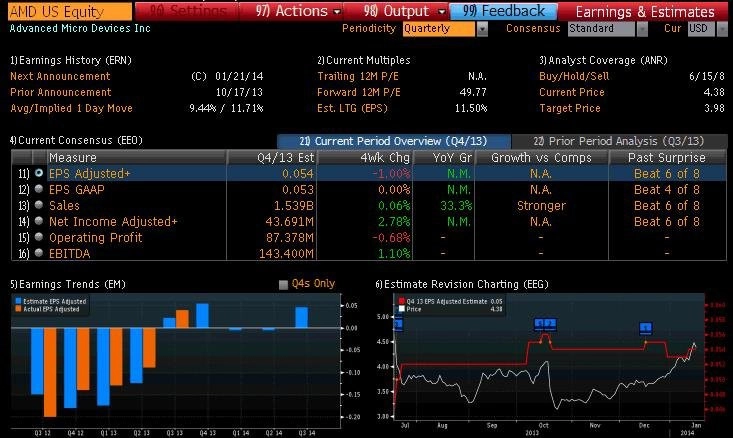Click the Buy/Hold/Sell value 6/15/8
733x438 pixels.
[706, 76]
